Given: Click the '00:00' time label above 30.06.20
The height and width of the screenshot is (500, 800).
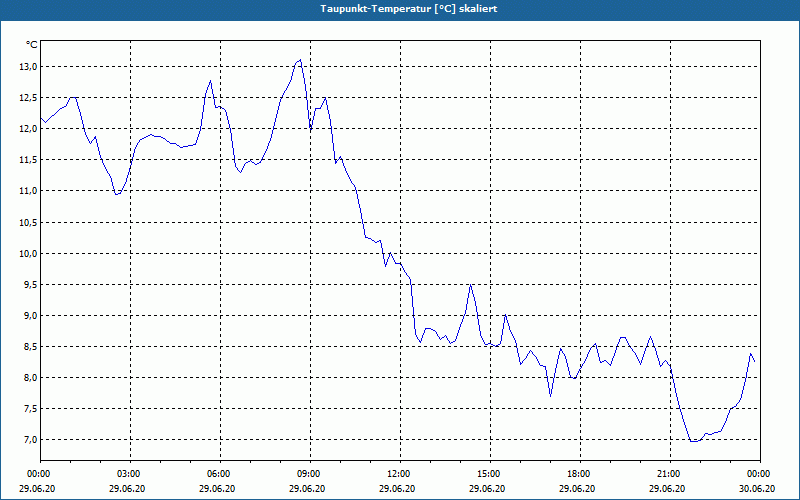Looking at the screenshot, I should pyautogui.click(x=758, y=474).
